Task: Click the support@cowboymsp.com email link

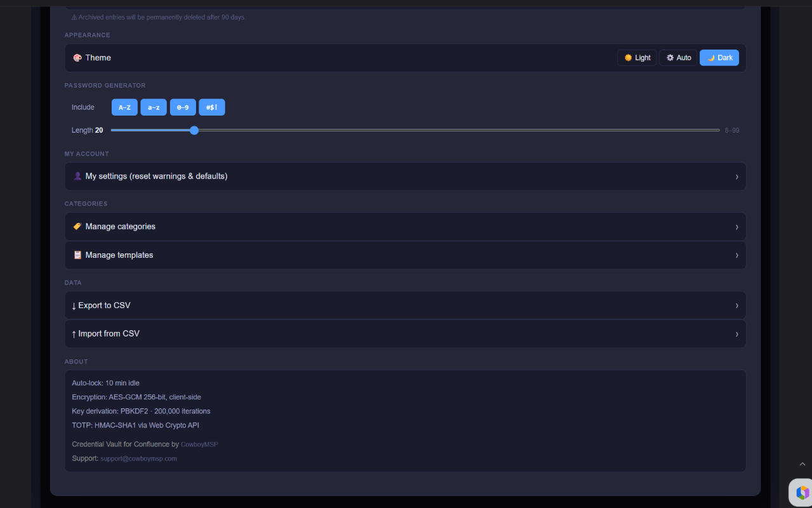Action: (138, 458)
